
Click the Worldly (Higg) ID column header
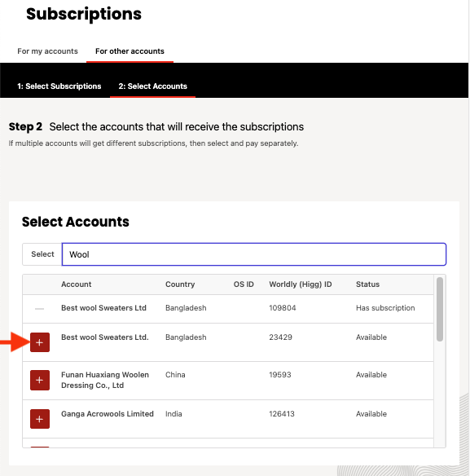[301, 284]
